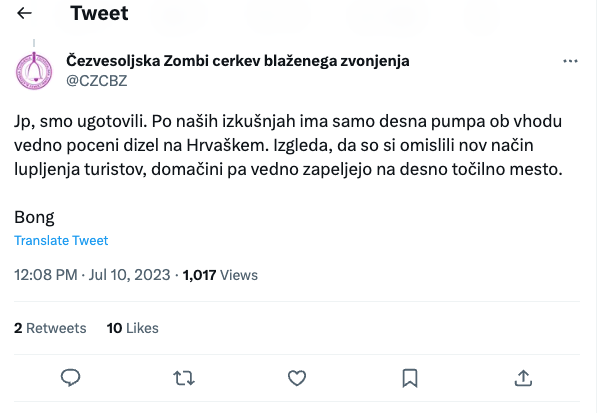Click the Jul 10, 2023 date
Viewport: 608px width, 413px height.
tap(132, 275)
